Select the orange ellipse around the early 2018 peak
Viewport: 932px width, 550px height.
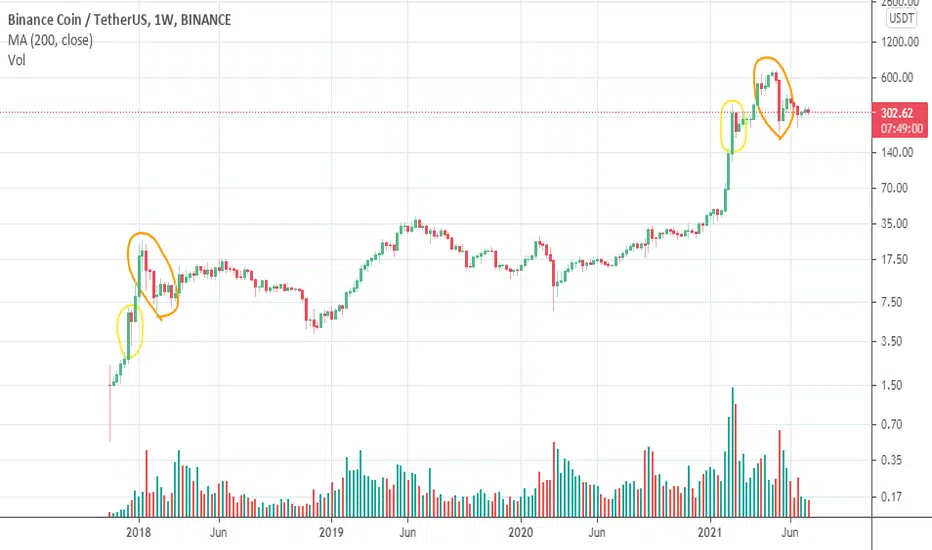tap(153, 275)
